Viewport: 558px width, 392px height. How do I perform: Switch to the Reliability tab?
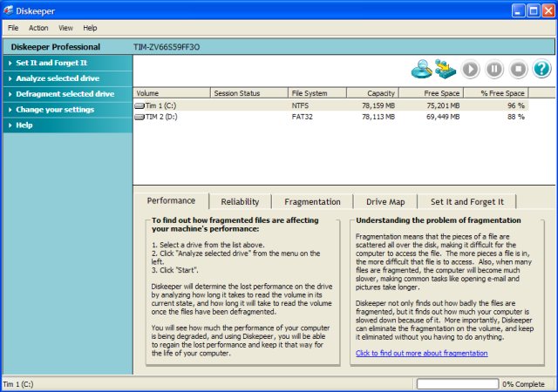(x=240, y=202)
